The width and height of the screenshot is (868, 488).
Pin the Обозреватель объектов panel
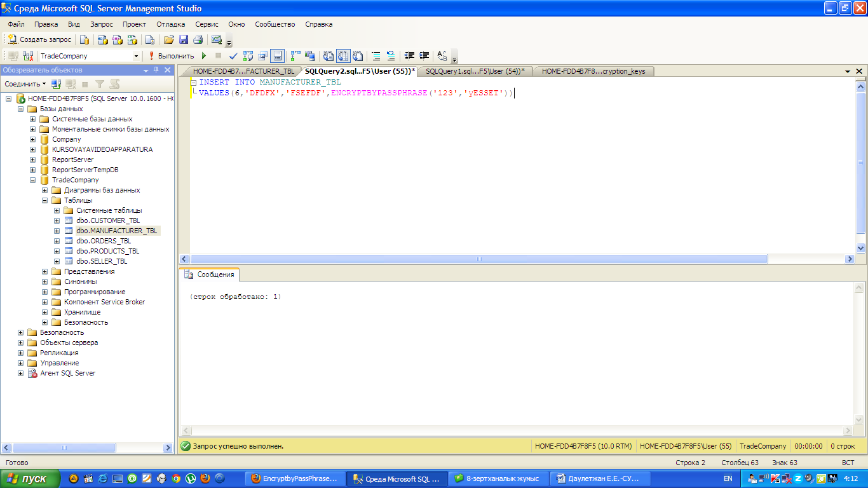click(x=156, y=70)
